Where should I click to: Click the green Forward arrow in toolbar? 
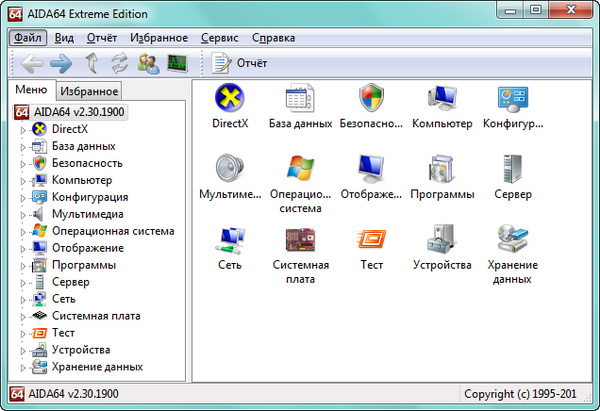pyautogui.click(x=62, y=64)
